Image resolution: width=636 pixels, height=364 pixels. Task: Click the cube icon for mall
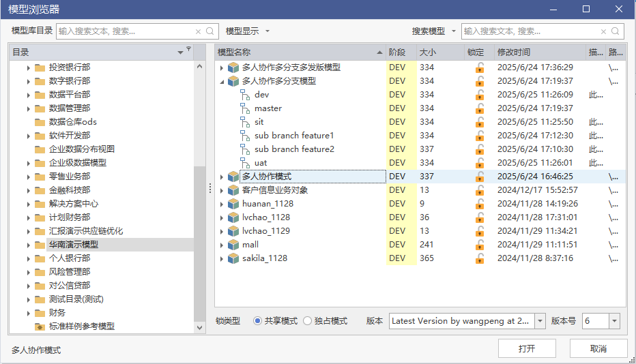(x=233, y=245)
